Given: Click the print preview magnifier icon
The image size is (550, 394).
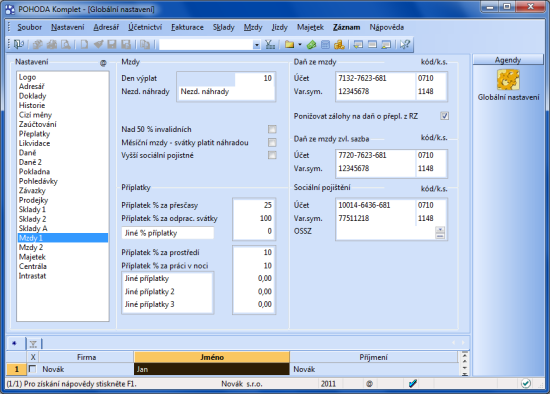Looking at the screenshot, I should (65, 44).
